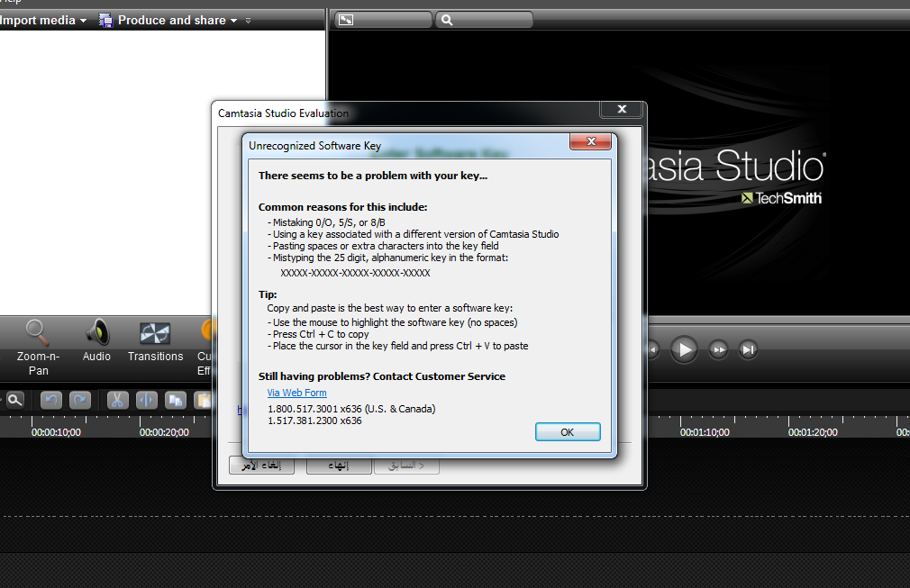Click the fast forward playback button
Image resolution: width=910 pixels, height=588 pixels.
[718, 349]
